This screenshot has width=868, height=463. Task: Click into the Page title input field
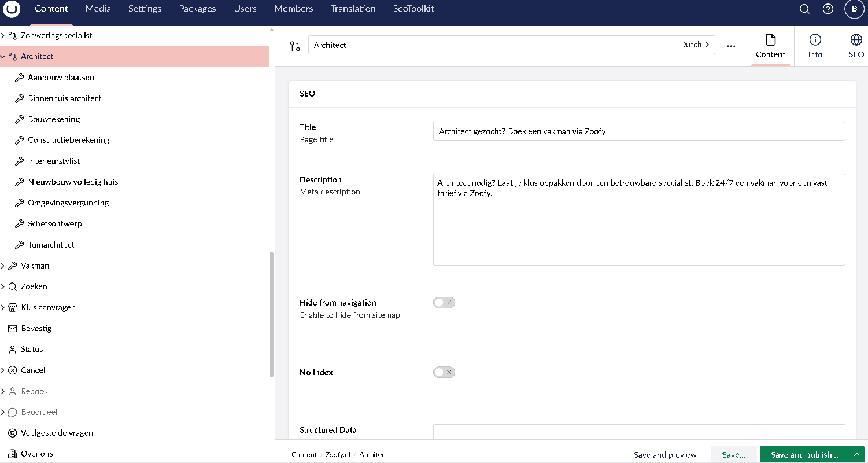(x=638, y=131)
